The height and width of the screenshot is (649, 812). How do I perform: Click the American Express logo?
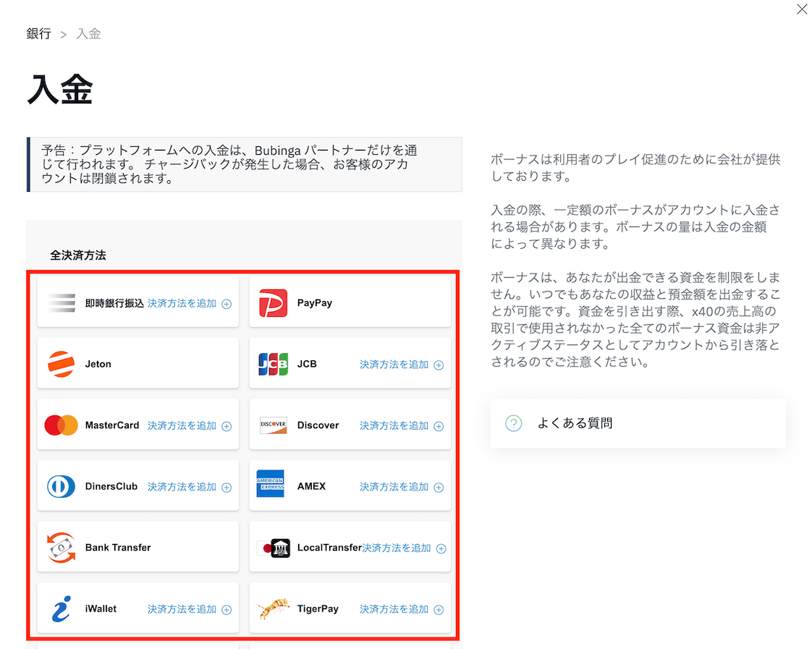click(x=271, y=483)
